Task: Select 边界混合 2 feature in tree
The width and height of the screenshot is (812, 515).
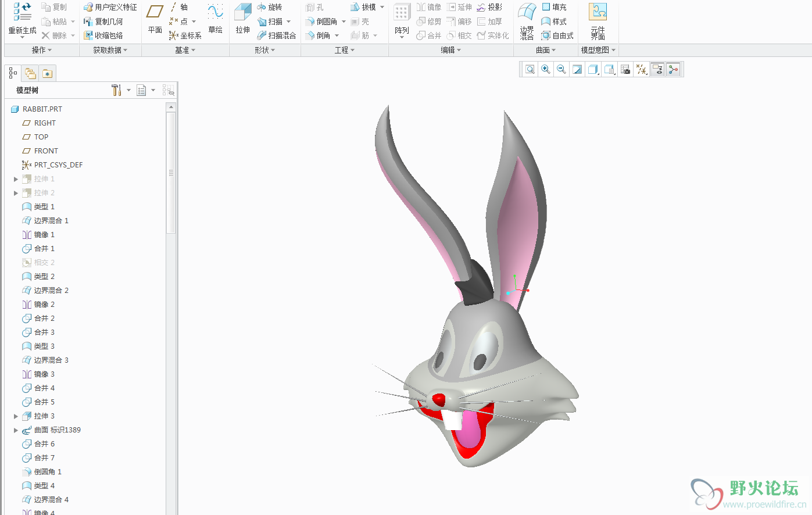Action: pyautogui.click(x=45, y=291)
